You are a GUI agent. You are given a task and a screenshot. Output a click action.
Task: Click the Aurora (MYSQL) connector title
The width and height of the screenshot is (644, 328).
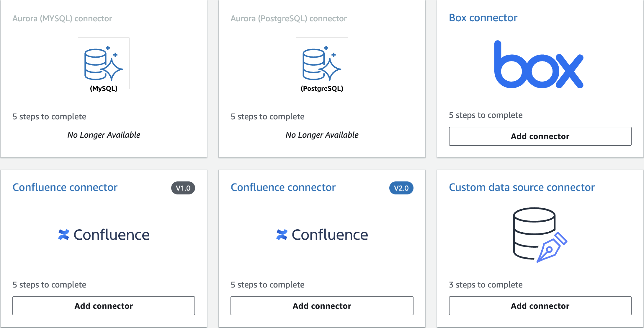(62, 18)
